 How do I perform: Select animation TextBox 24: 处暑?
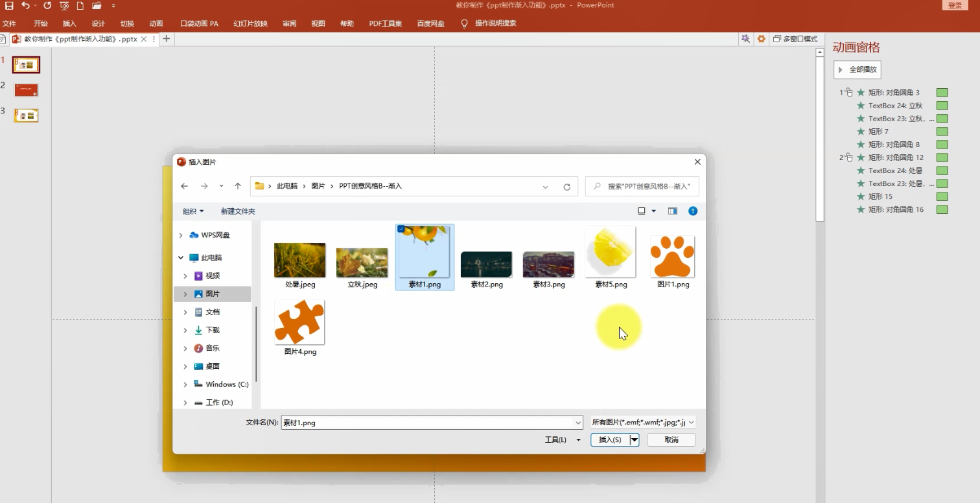[894, 170]
